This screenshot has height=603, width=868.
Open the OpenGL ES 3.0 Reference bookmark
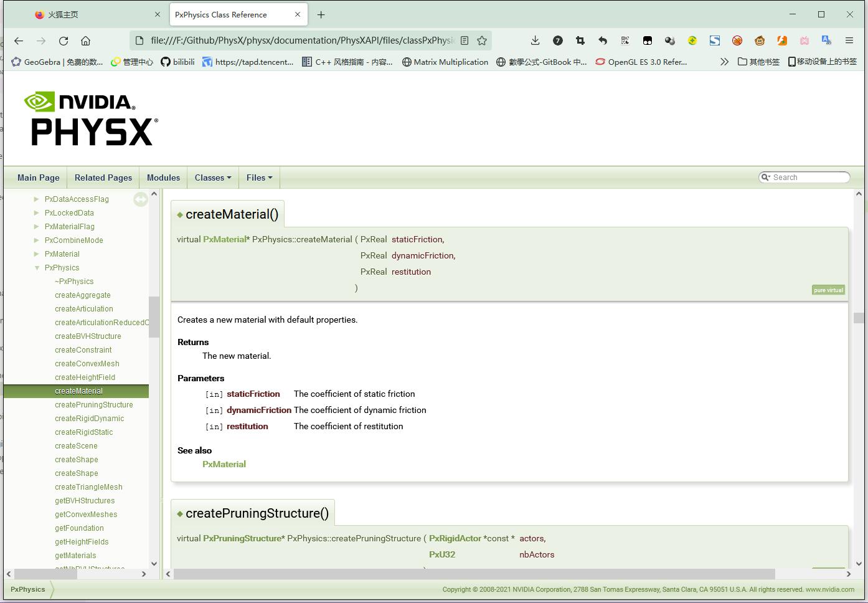[x=641, y=62]
